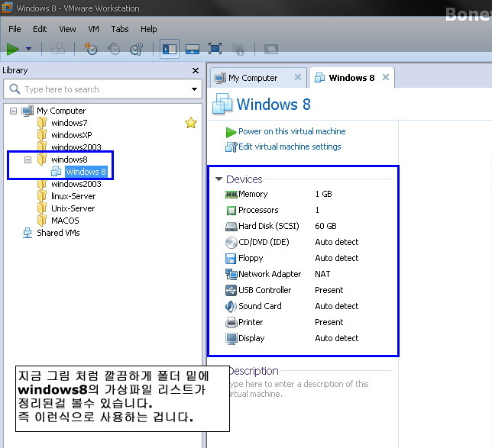492x448 pixels.
Task: Click the My Computer tree icon
Action: (x=28, y=111)
